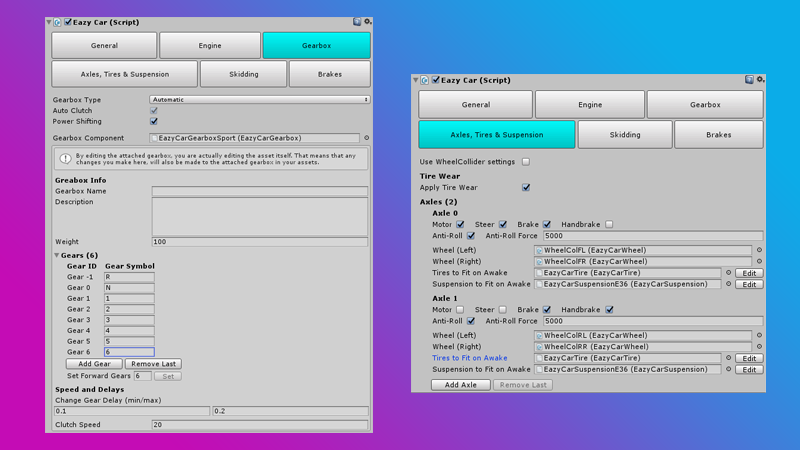Collapse Gears (6) foldout
Screen dimensions: 800x450
point(57,255)
